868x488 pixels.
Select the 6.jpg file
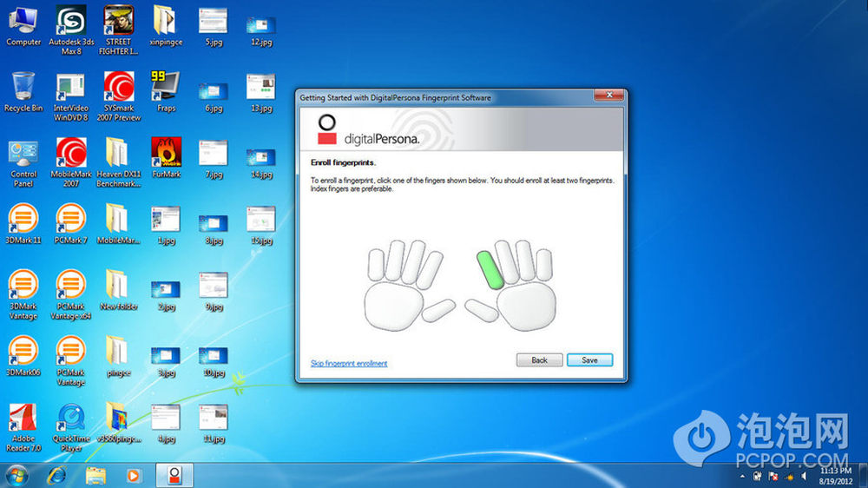click(x=214, y=97)
